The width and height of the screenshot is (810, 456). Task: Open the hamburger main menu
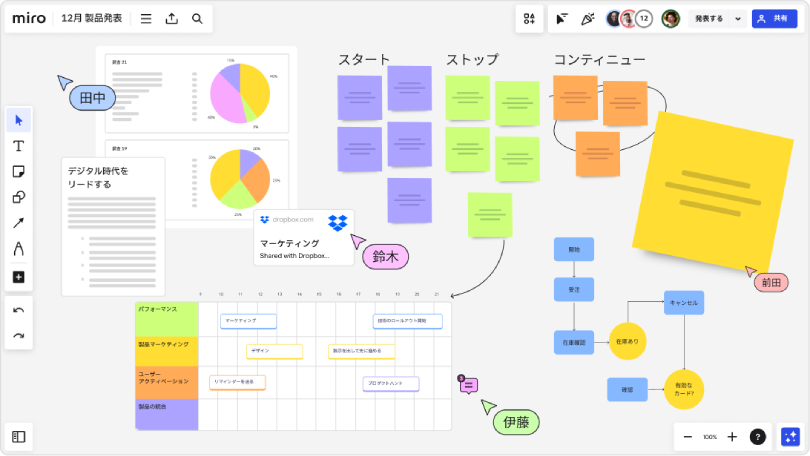click(x=146, y=19)
